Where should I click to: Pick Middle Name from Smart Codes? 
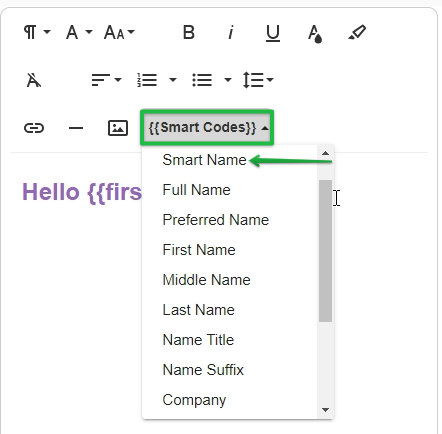pyautogui.click(x=206, y=280)
